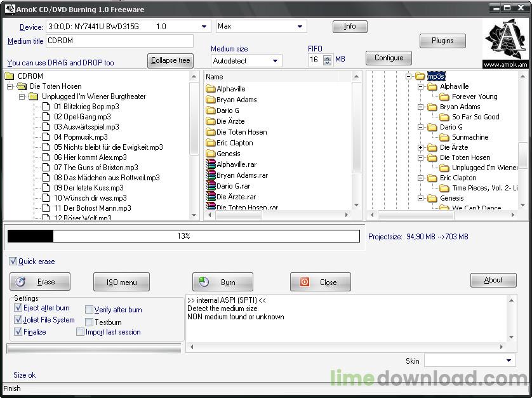Image resolution: width=532 pixels, height=398 pixels.
Task: Click the burn progress bar at 13%
Action: (183, 236)
